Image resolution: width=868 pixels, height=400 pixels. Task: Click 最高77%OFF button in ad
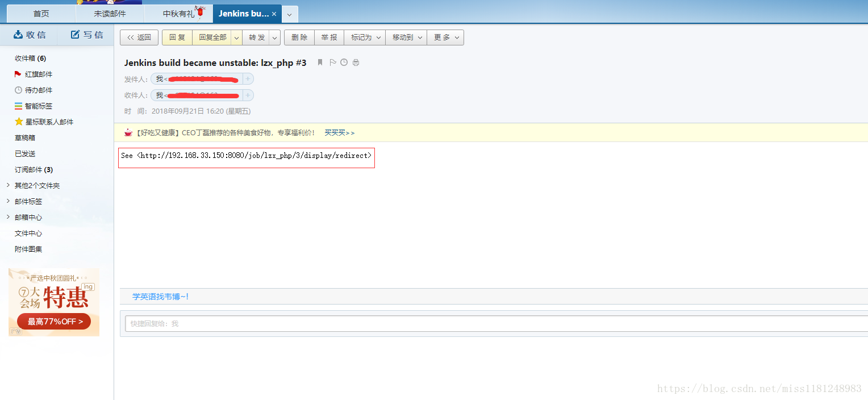(x=54, y=321)
